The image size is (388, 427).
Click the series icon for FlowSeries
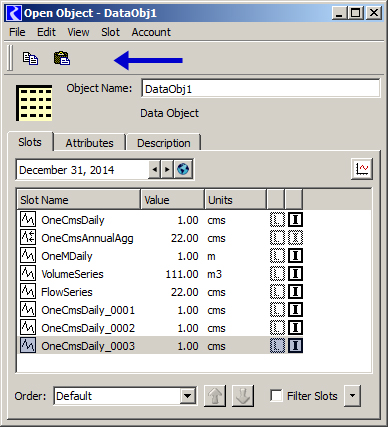tap(28, 291)
